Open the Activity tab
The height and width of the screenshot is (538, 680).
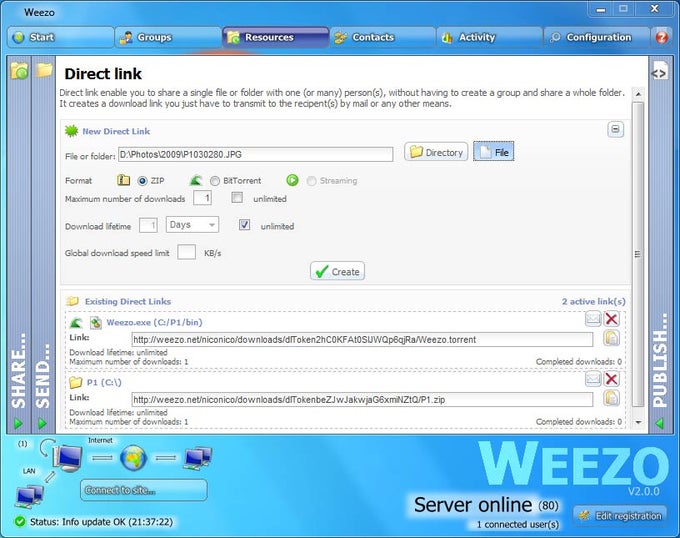point(490,37)
